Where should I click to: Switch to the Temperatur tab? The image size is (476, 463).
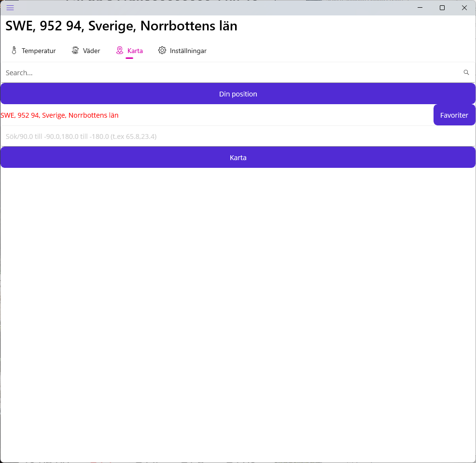pos(33,51)
